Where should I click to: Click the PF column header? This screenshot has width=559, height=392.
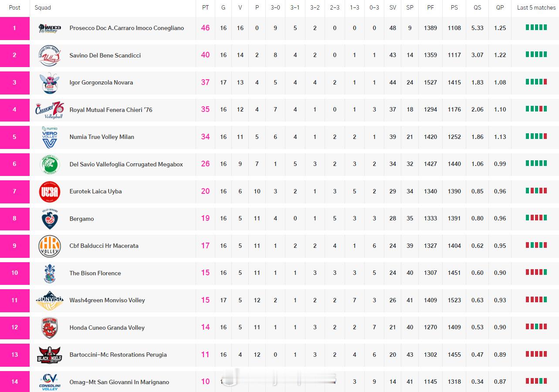[430, 7]
